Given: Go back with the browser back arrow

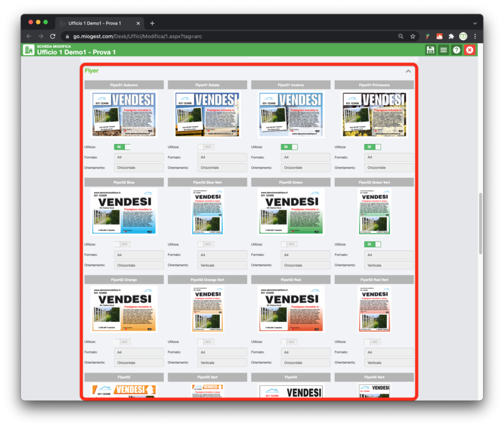Looking at the screenshot, I should pos(29,36).
